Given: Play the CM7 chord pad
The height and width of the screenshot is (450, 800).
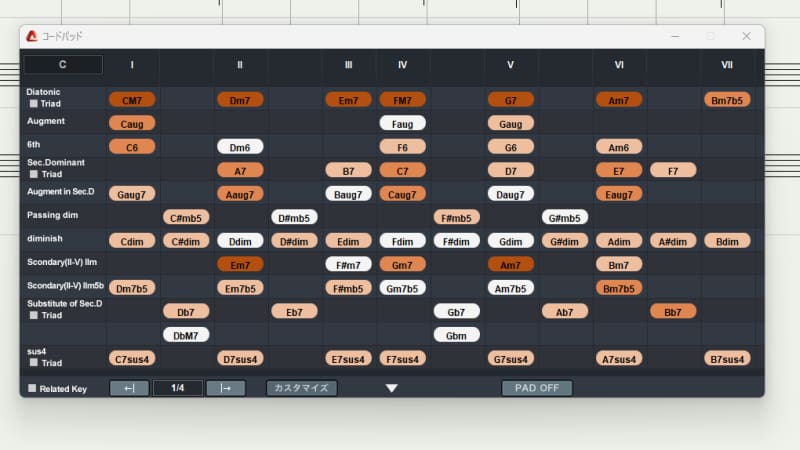Looking at the screenshot, I should [x=132, y=100].
